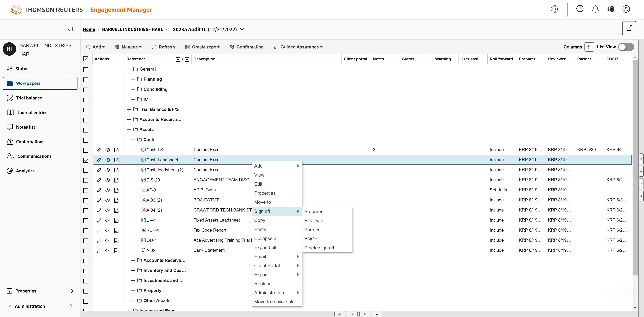Click the expand all plus icon in Reference header
The height and width of the screenshot is (317, 644).
pos(178,59)
